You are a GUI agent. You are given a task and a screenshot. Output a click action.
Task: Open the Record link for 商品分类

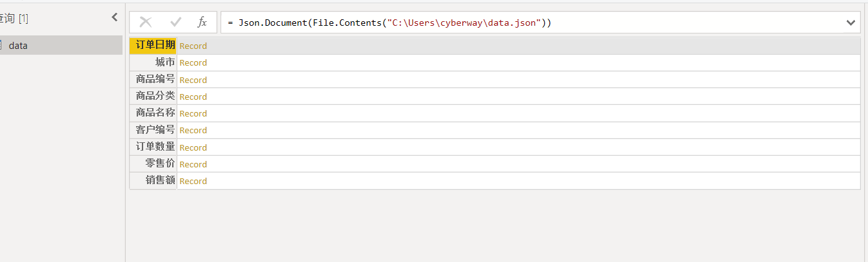coord(193,97)
